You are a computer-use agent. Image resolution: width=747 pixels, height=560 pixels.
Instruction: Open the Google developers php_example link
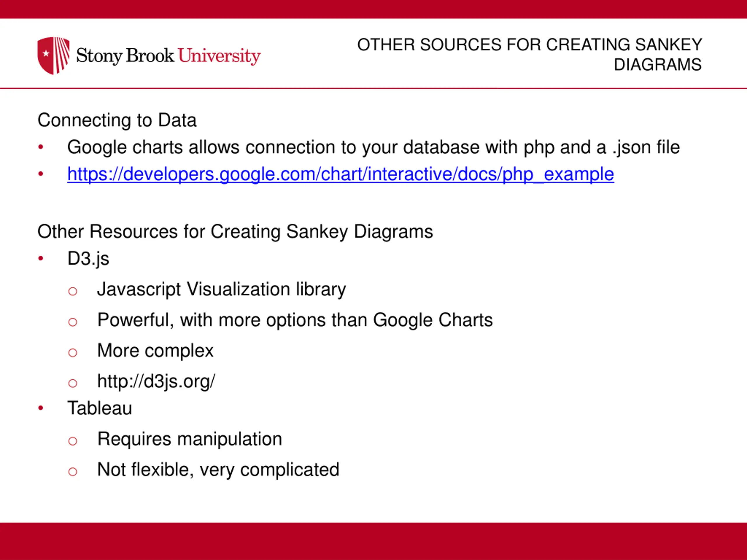point(341,174)
